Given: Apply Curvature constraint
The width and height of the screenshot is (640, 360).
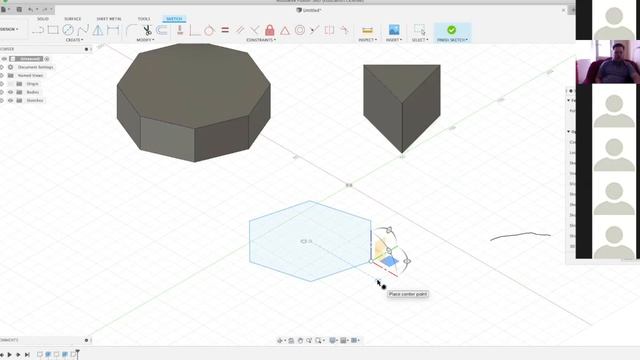Looking at the screenshot, I should (x=344, y=30).
